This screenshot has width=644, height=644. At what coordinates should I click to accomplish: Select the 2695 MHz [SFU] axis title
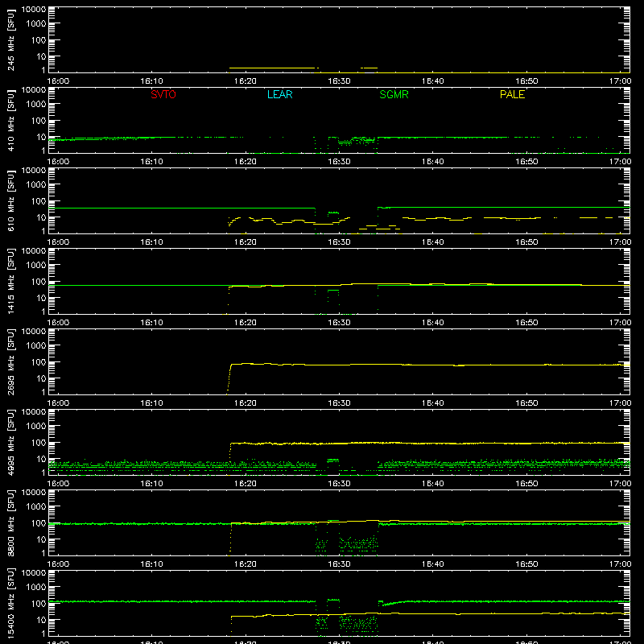point(11,362)
